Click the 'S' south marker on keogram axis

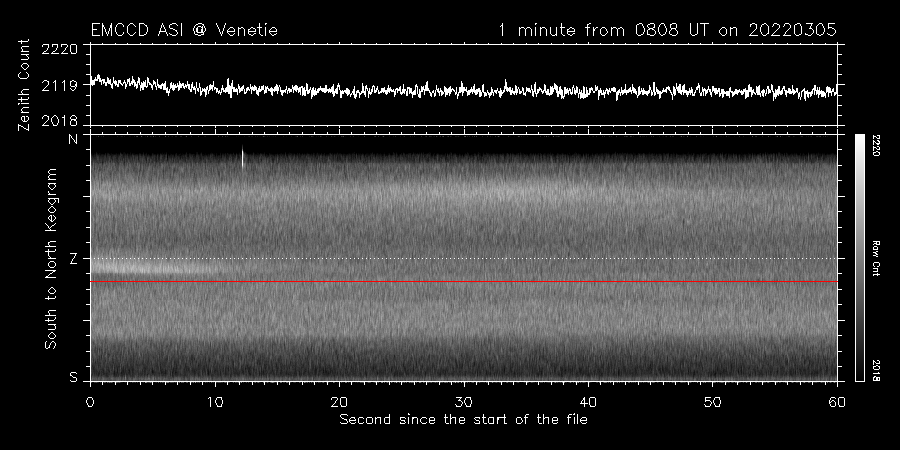73,377
